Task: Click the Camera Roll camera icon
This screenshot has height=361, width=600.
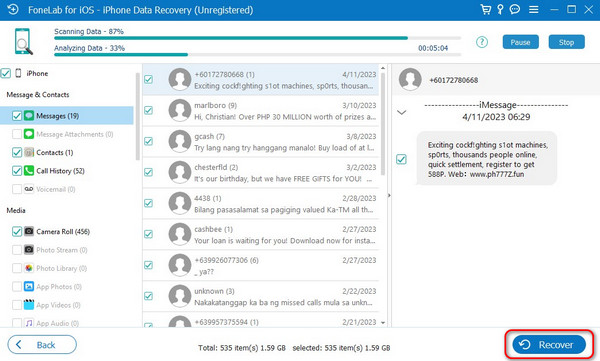Action: coord(29,231)
